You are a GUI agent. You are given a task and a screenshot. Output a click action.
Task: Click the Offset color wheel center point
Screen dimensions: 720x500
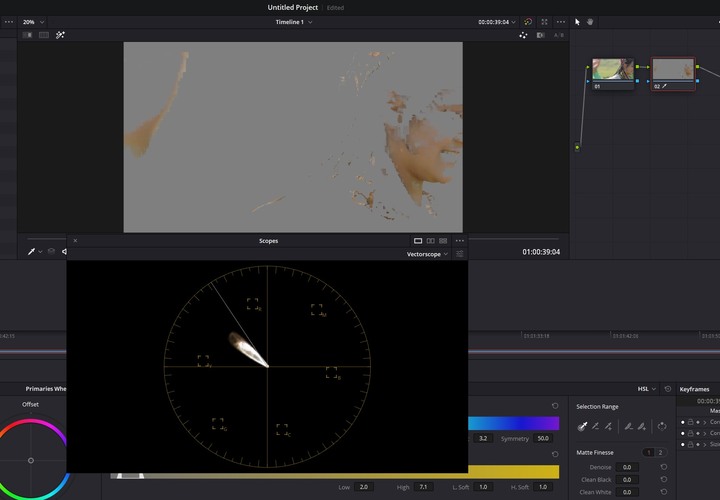(x=31, y=460)
